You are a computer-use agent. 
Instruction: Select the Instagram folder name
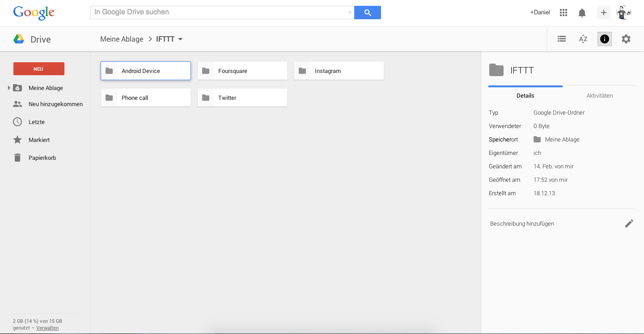(328, 71)
